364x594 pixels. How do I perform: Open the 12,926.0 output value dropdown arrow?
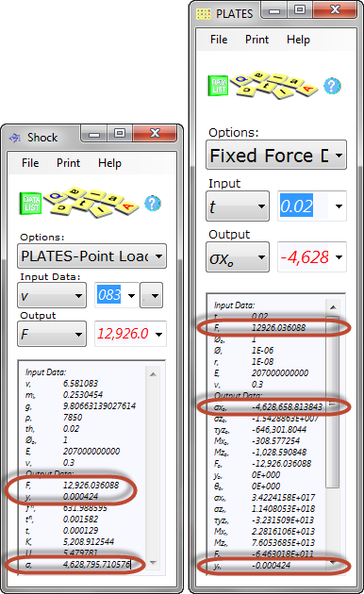pyautogui.click(x=158, y=334)
